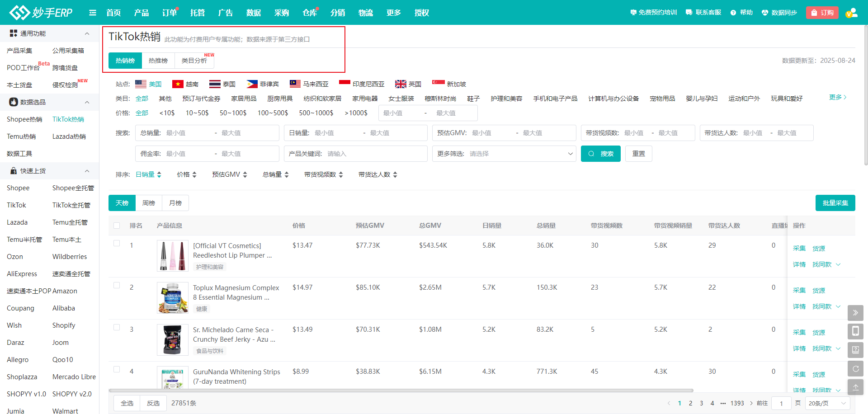Screen dimensions: 868x414
Task: Toggle the select-all header checkbox
Action: 117,226
